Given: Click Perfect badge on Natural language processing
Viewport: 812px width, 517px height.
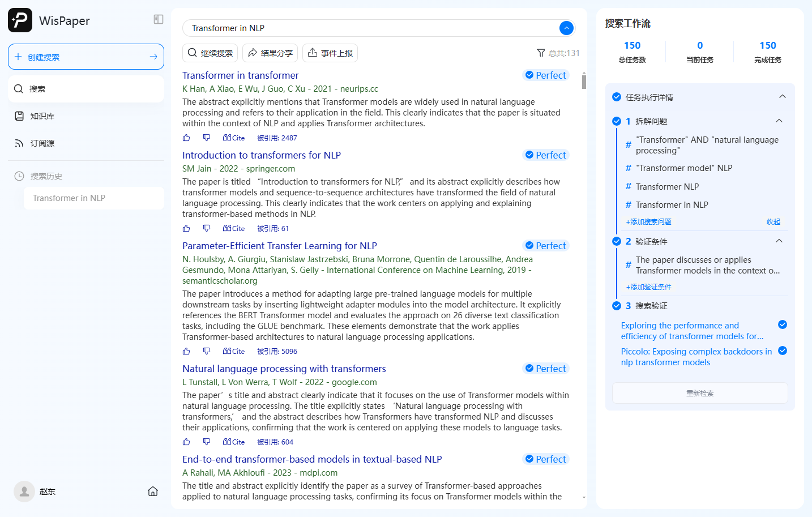Looking at the screenshot, I should [545, 369].
